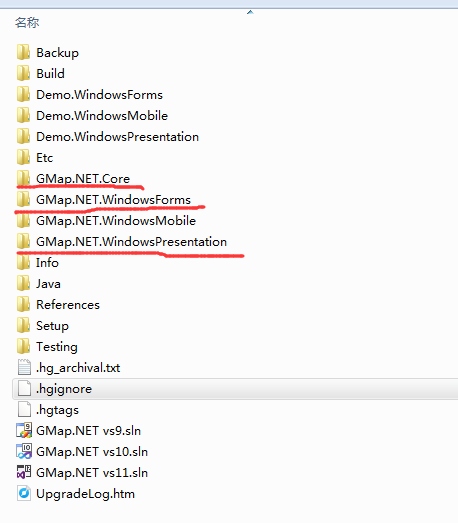Select the .hg_archival.txt file name

pos(78,368)
